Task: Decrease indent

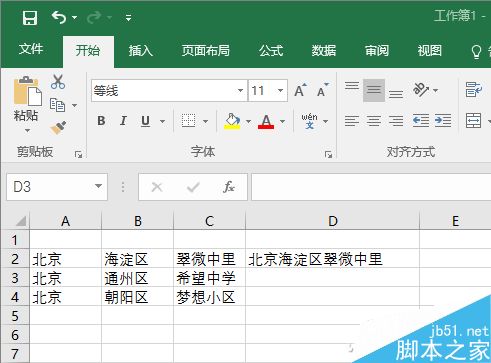Action: pos(421,121)
